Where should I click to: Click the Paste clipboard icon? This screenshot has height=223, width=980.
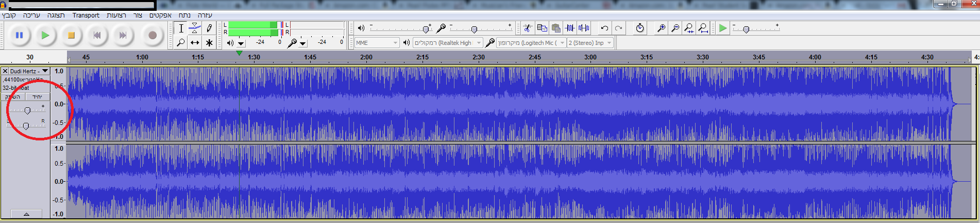pos(555,28)
